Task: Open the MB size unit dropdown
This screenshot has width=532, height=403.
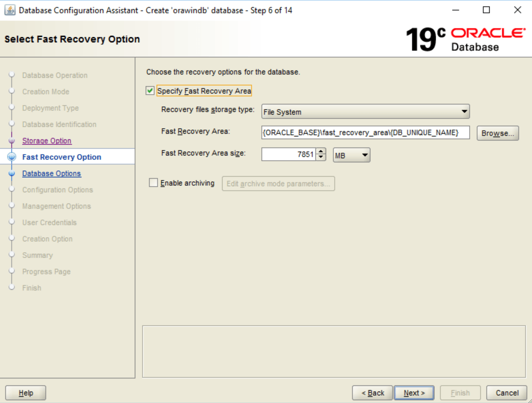Action: coord(352,155)
